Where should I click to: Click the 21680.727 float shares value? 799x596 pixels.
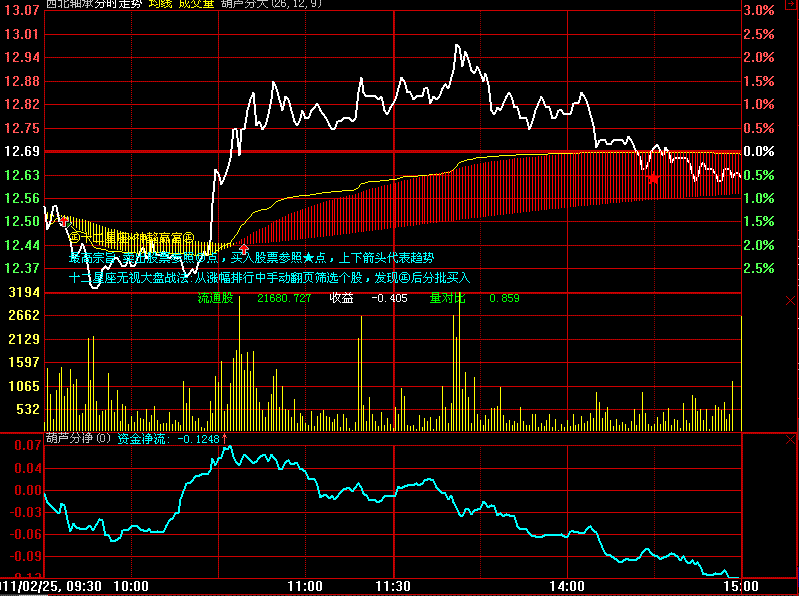(284, 299)
